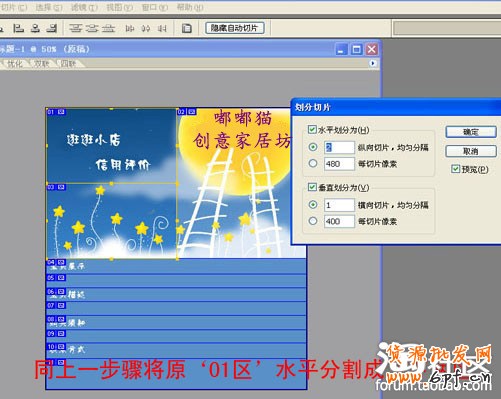Open the 视图(V) menu

[119, 7]
